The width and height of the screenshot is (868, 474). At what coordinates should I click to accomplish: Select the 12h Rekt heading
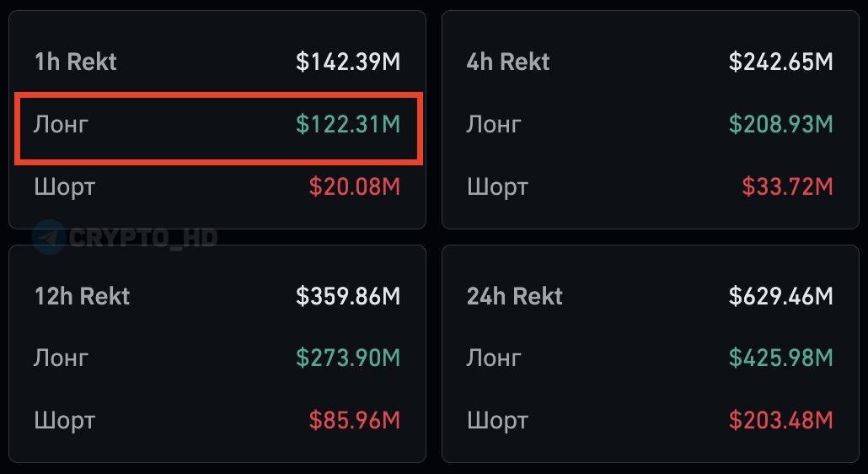click(82, 296)
